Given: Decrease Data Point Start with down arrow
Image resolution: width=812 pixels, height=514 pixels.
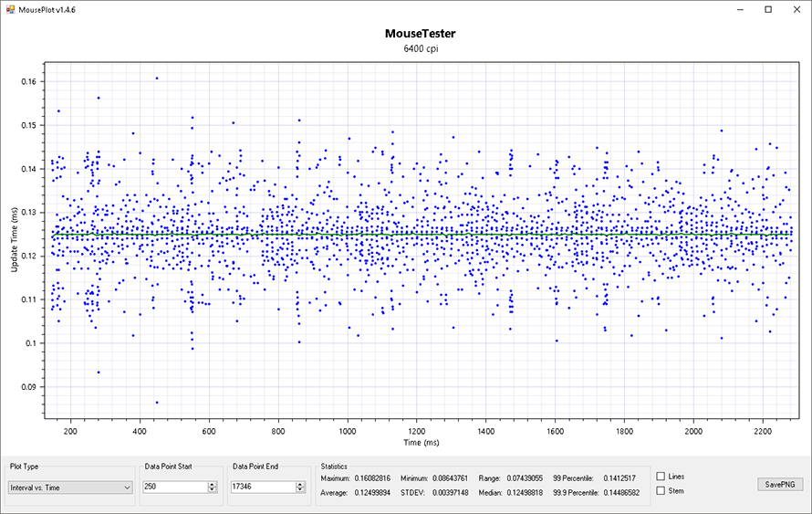Looking at the screenshot, I should tap(213, 489).
